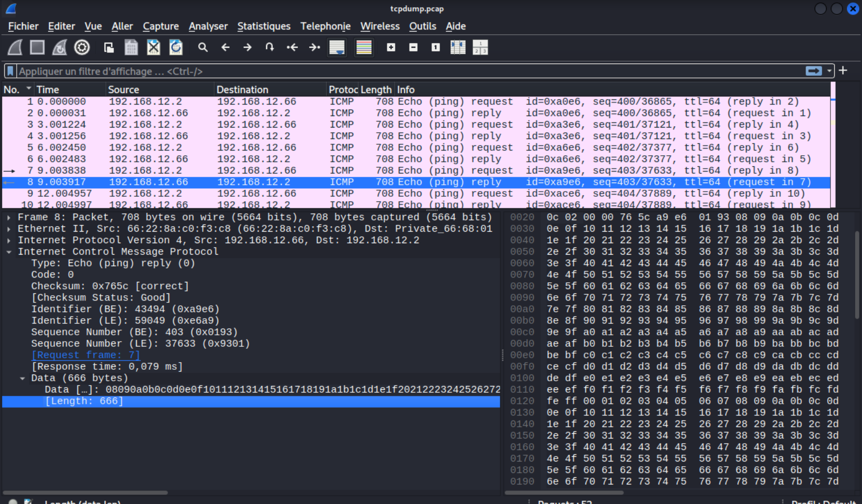Go to the first packet icon
This screenshot has height=504, width=862.
(292, 47)
